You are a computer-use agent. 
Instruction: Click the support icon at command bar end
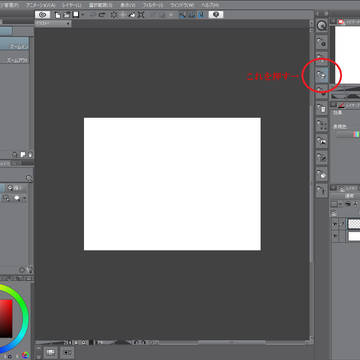click(x=216, y=15)
